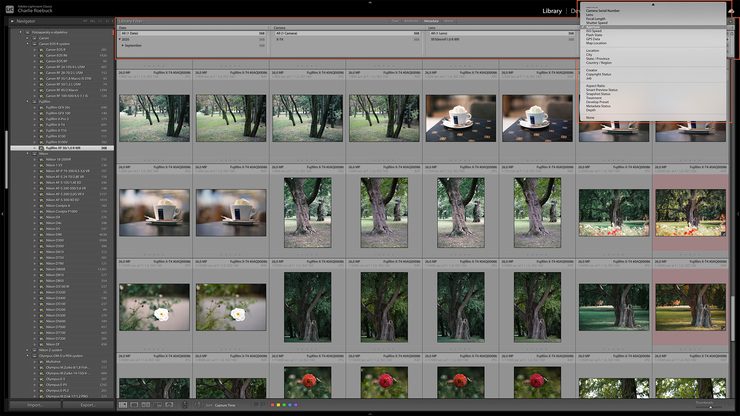The width and height of the screenshot is (740, 416).
Task: Open Compare view from toolbar
Action: tap(145, 405)
